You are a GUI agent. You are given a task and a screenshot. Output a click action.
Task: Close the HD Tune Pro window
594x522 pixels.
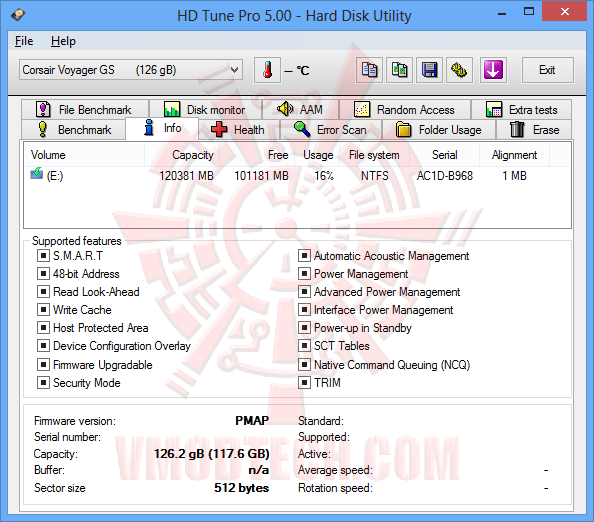564,12
